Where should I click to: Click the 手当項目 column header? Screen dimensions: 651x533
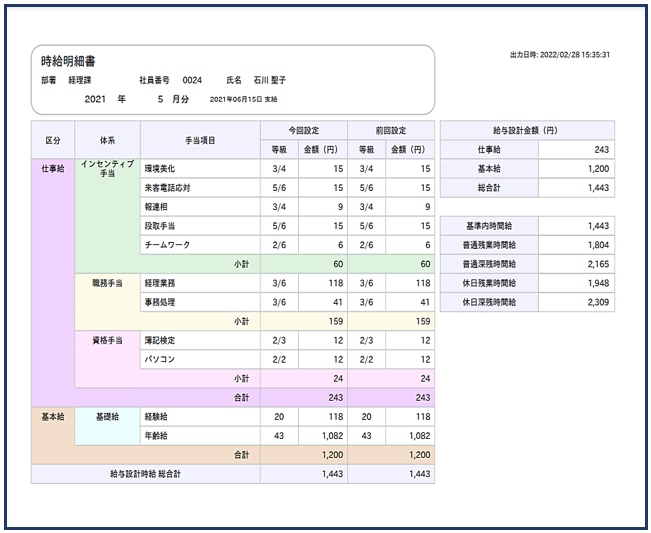pyautogui.click(x=200, y=140)
